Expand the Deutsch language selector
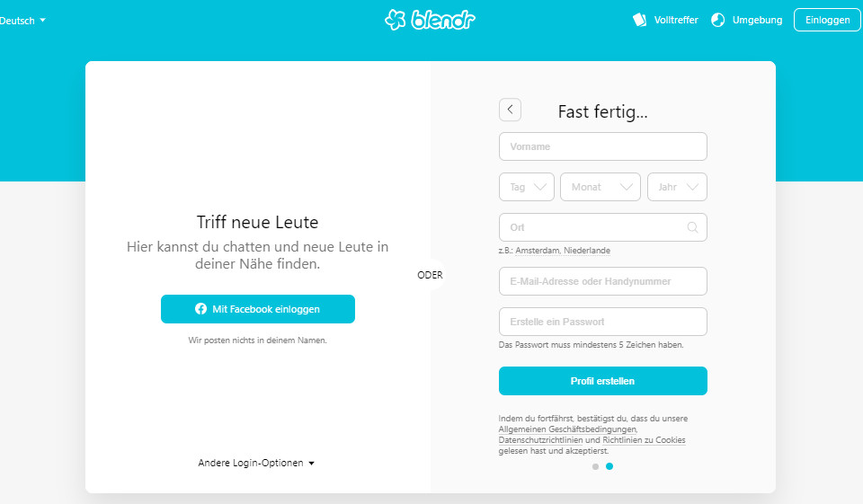Image resolution: width=863 pixels, height=504 pixels. (x=22, y=20)
